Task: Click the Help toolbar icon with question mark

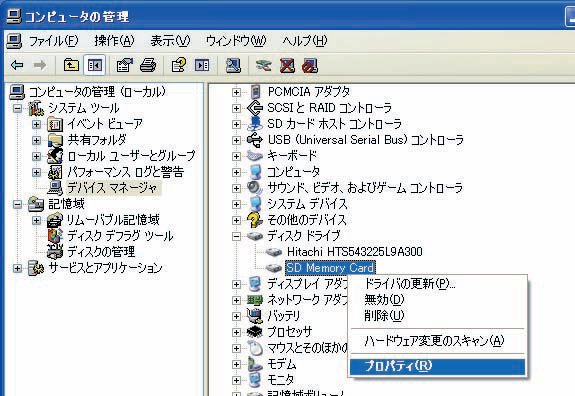Action: 179,66
